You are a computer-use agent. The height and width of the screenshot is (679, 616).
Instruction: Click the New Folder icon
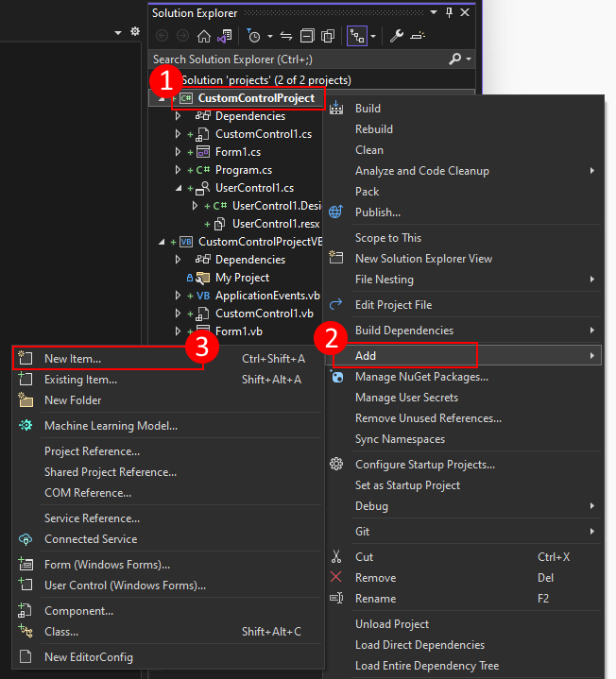click(26, 399)
